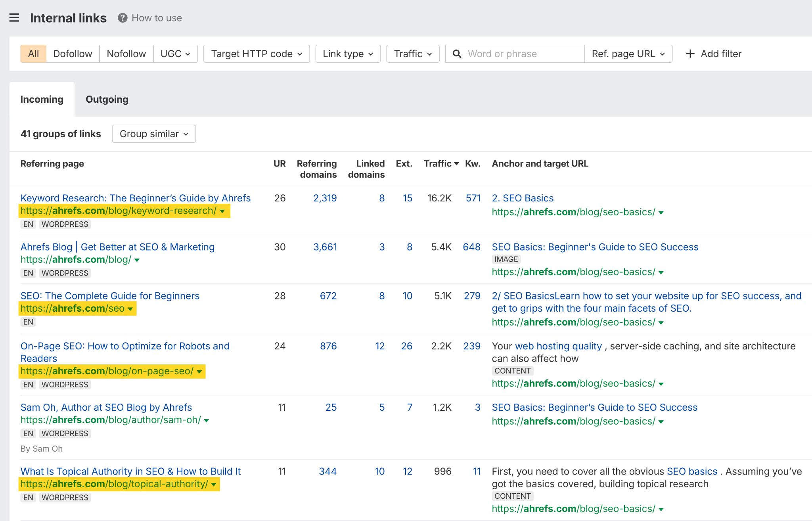Open the UGC filter dropdown
812x521 pixels.
[x=175, y=54]
